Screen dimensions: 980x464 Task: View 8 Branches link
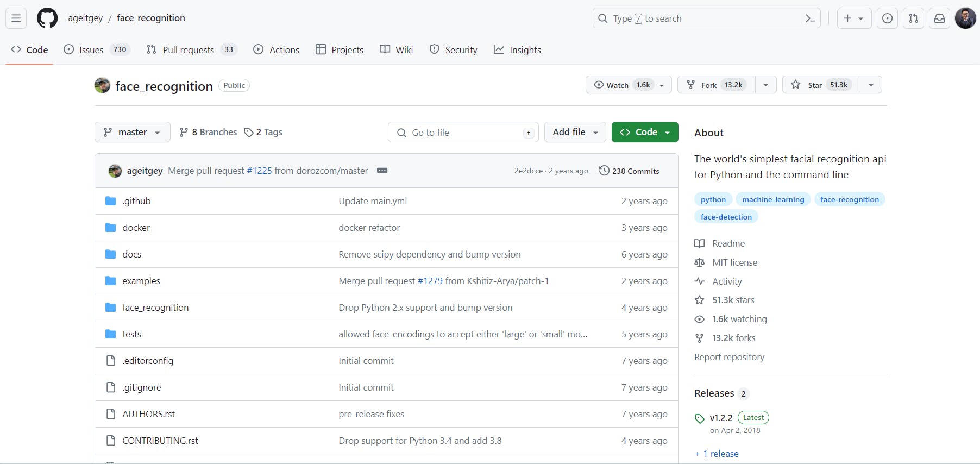208,132
